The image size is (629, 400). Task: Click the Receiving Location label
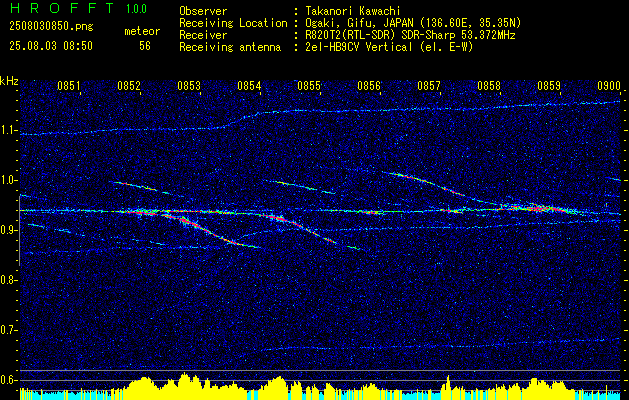point(233,23)
